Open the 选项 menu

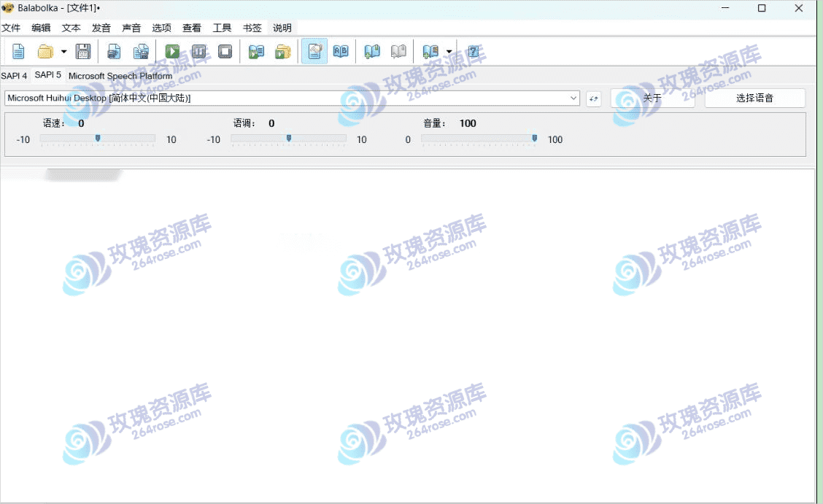click(x=162, y=28)
